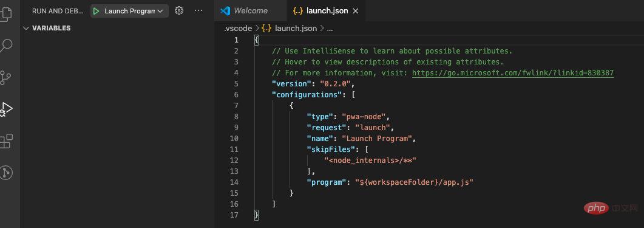The image size is (644, 228).
Task: Click the "skipFiles" key on line 11
Action: [331, 149]
